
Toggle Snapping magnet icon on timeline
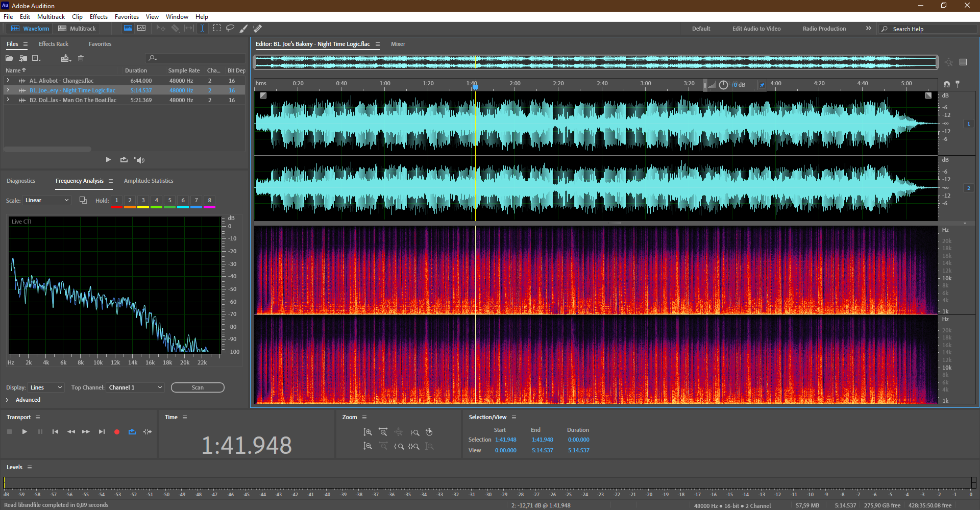[x=947, y=84]
